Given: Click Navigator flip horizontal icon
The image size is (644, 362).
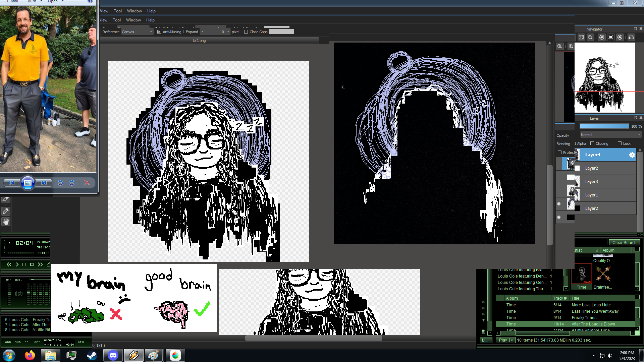Looking at the screenshot, I should click(x=631, y=37).
